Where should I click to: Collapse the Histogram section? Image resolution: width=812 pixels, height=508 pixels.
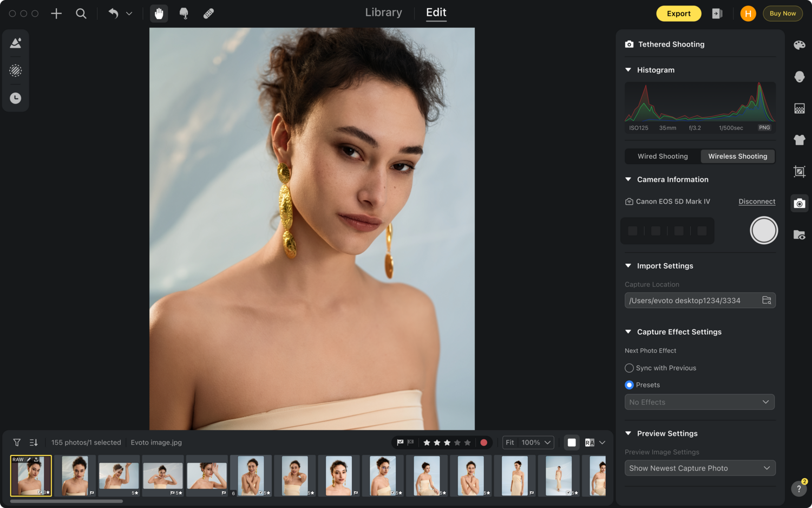coord(628,70)
